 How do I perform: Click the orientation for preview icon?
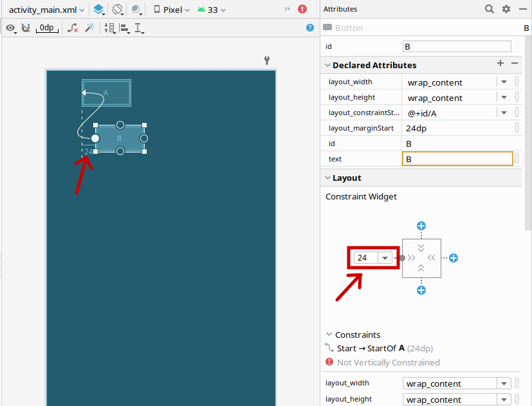click(x=117, y=10)
